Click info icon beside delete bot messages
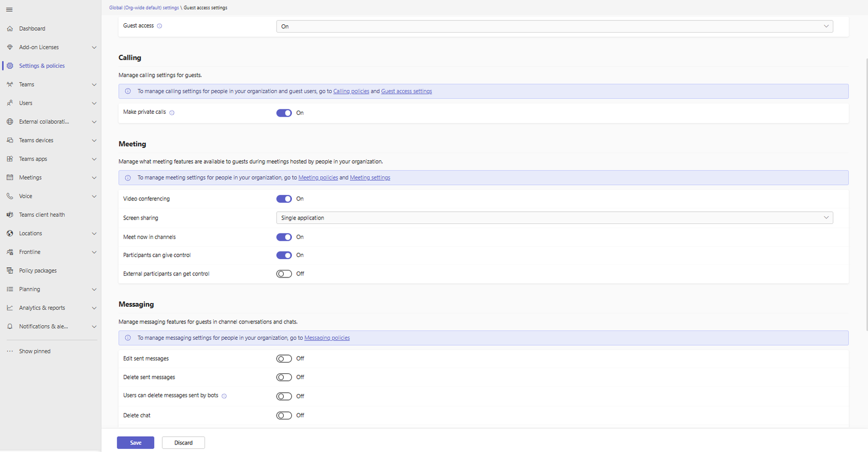The width and height of the screenshot is (868, 452). click(x=224, y=396)
